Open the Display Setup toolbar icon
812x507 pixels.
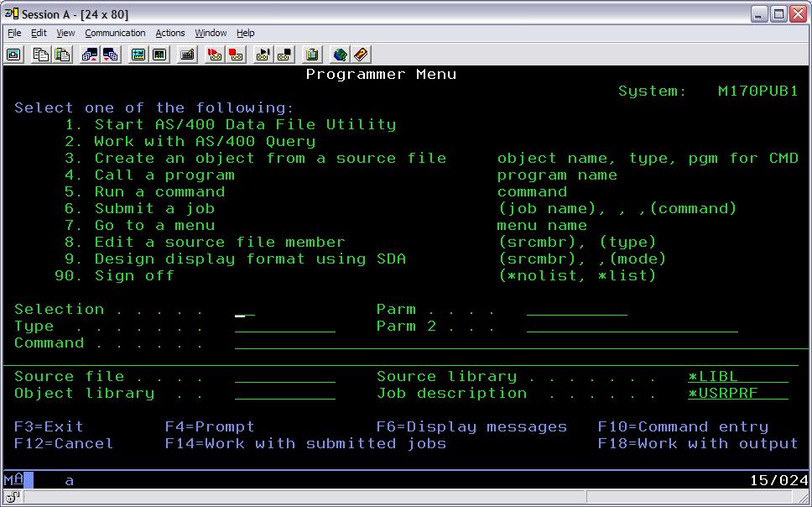(138, 54)
